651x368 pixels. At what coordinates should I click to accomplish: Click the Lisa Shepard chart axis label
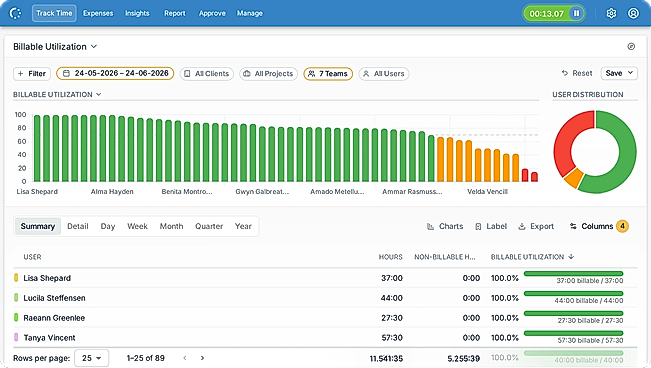point(37,191)
